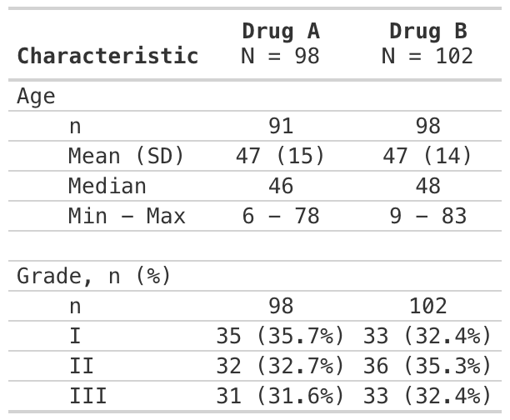This screenshot has width=510, height=420.
Task: Select the Drug A range 6 – 78
Action: point(281,216)
